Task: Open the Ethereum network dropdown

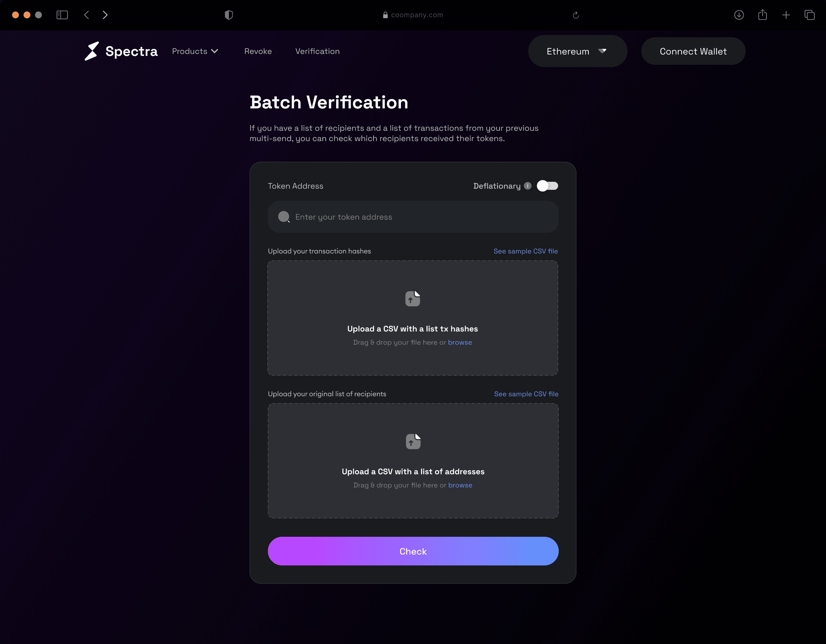Action: point(577,51)
